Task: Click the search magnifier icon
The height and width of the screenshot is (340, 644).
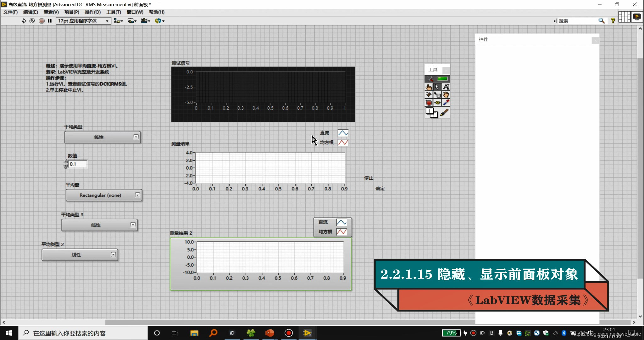Action: [601, 21]
